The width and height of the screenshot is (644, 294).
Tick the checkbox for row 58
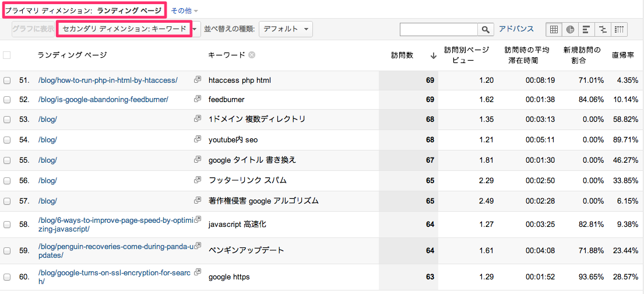pyautogui.click(x=6, y=225)
